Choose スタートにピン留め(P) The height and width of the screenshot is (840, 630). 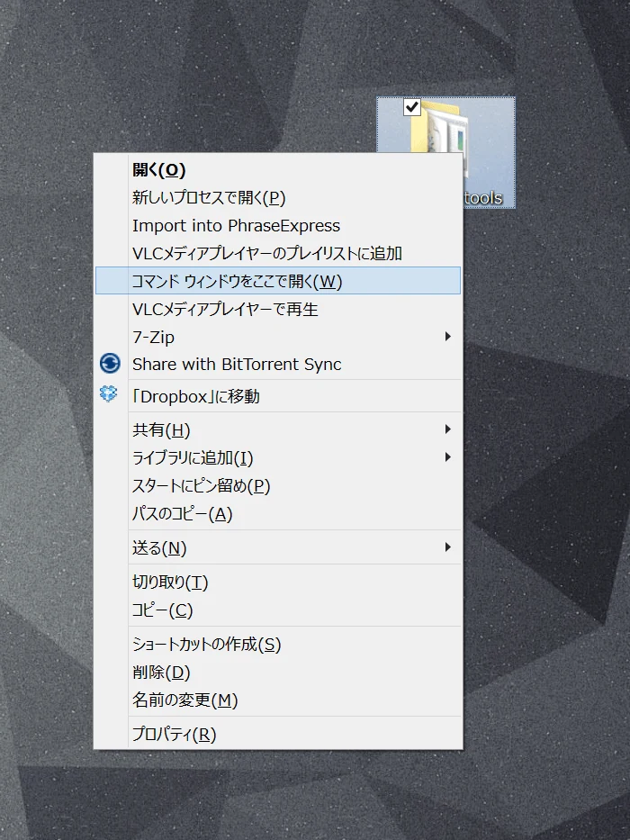(x=278, y=485)
